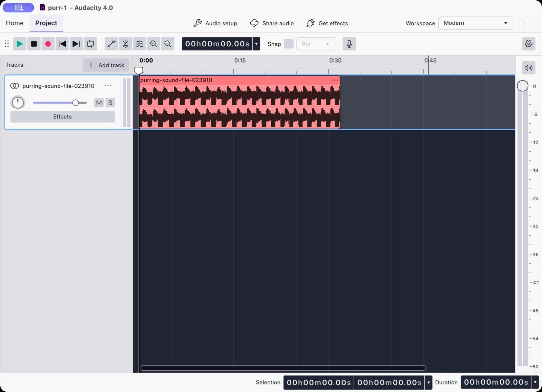
Task: Open the Snap Bar dropdown
Action: pyautogui.click(x=316, y=44)
